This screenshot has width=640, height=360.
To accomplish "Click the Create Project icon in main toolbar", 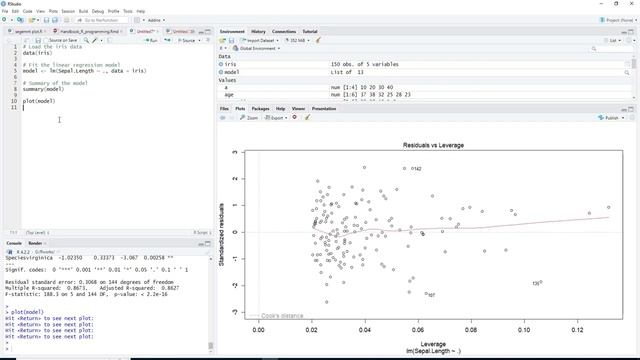I will click(20, 20).
